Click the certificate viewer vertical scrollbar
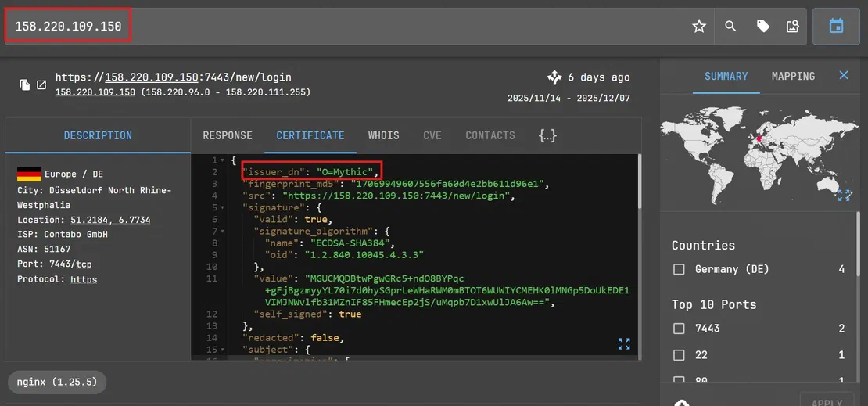The height and width of the screenshot is (406, 868). [640, 183]
